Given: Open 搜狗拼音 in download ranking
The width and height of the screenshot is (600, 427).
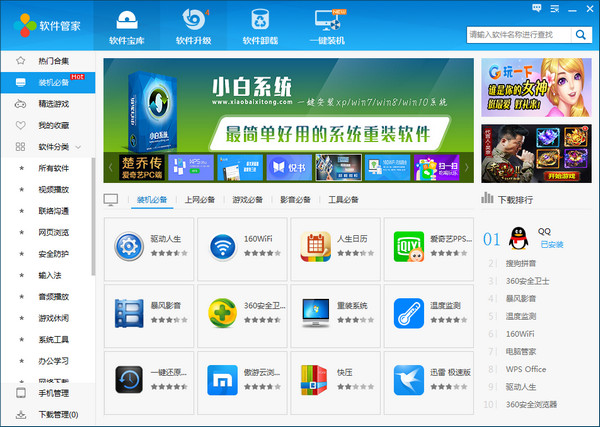Looking at the screenshot, I should point(521,263).
